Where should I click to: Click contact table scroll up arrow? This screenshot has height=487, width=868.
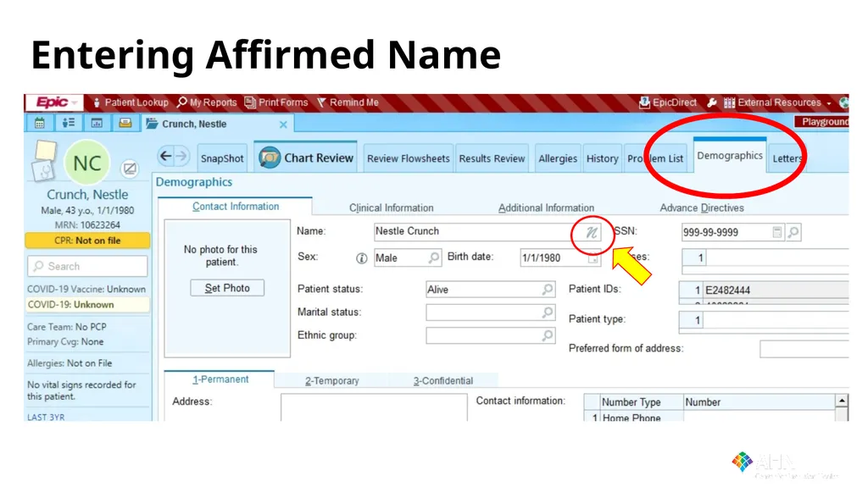coord(842,400)
